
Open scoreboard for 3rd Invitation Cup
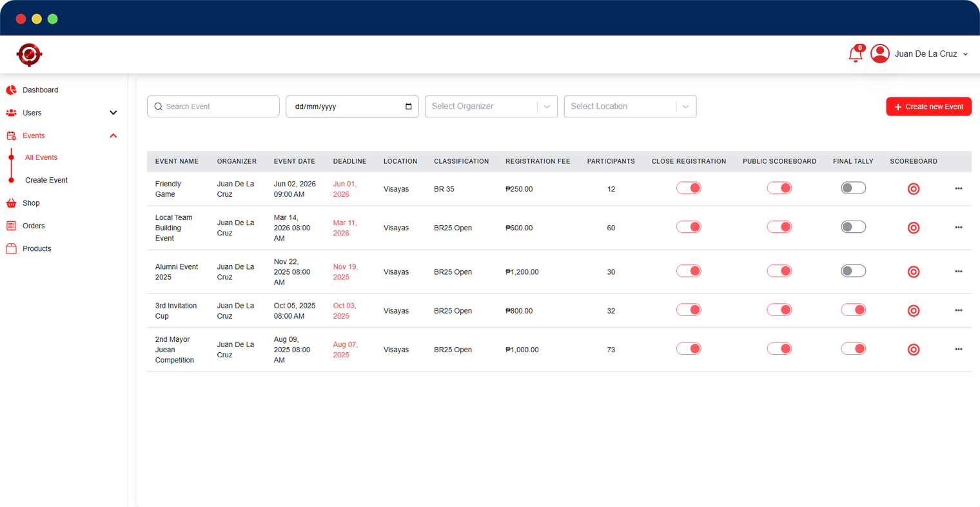pyautogui.click(x=913, y=310)
